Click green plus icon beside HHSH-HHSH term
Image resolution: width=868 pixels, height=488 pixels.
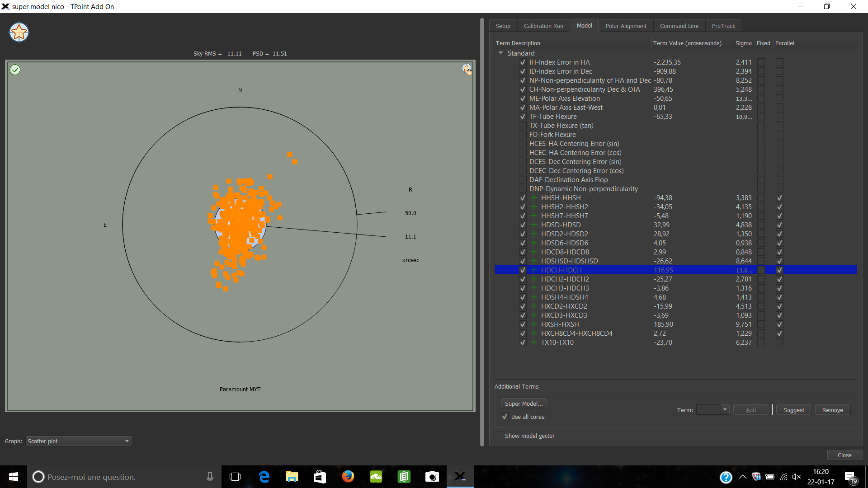tap(534, 198)
